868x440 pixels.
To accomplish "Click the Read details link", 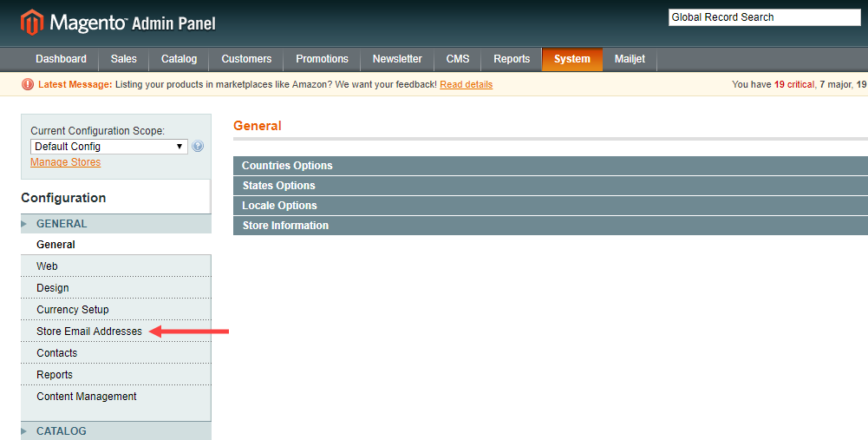I will 467,84.
